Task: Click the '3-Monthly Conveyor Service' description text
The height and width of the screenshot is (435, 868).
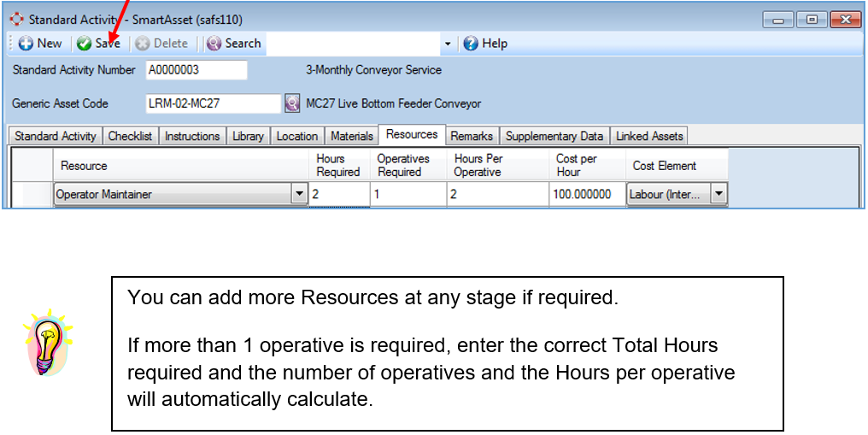Action: pos(373,70)
